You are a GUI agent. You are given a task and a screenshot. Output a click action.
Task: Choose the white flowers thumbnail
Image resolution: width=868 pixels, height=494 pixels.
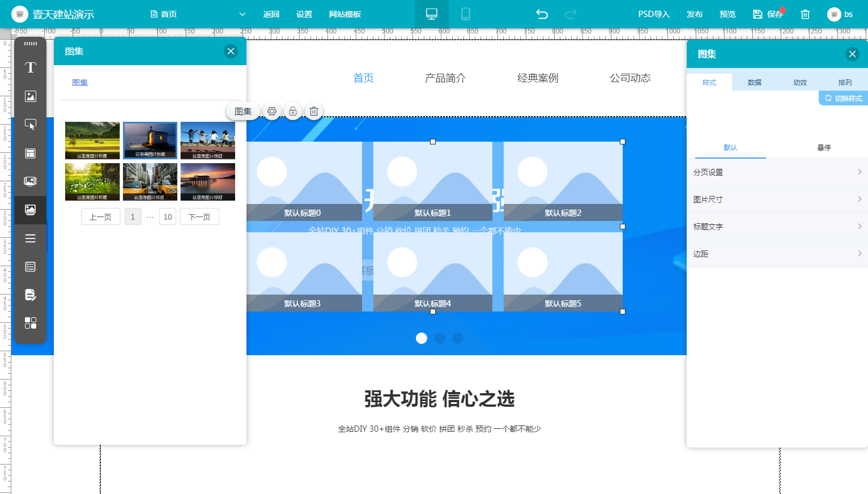click(x=92, y=182)
